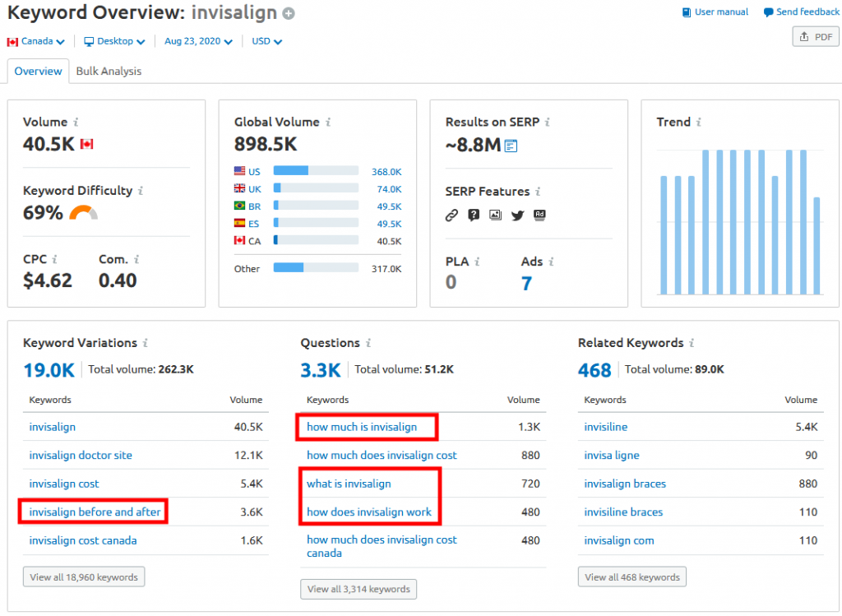Switch to the Bulk Analysis tab

click(x=109, y=71)
